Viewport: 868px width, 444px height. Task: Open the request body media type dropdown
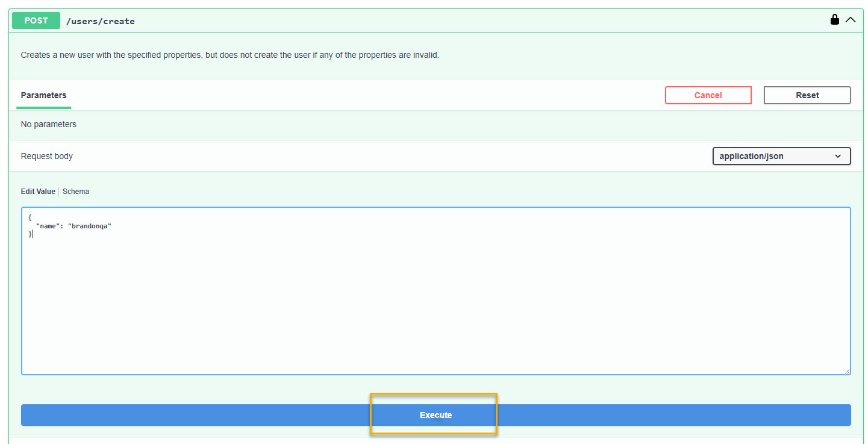click(x=781, y=156)
